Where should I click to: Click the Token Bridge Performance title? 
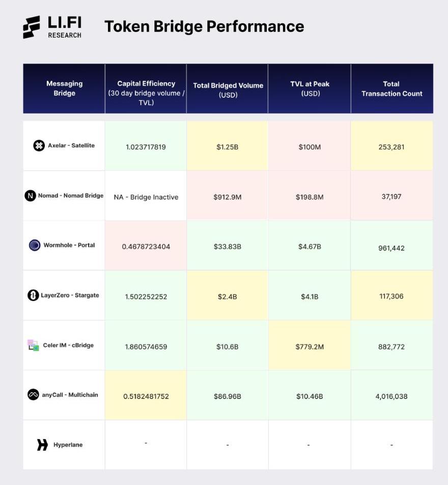pyautogui.click(x=204, y=26)
